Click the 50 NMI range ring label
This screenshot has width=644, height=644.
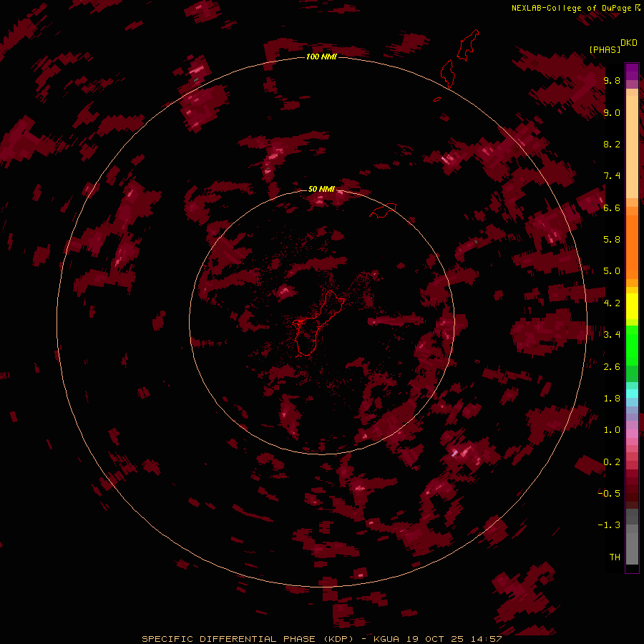coord(321,189)
